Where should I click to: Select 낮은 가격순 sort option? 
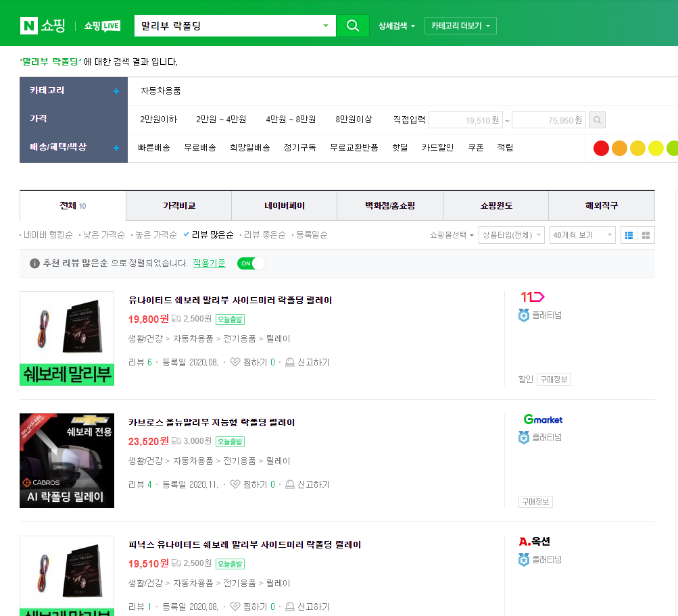104,234
